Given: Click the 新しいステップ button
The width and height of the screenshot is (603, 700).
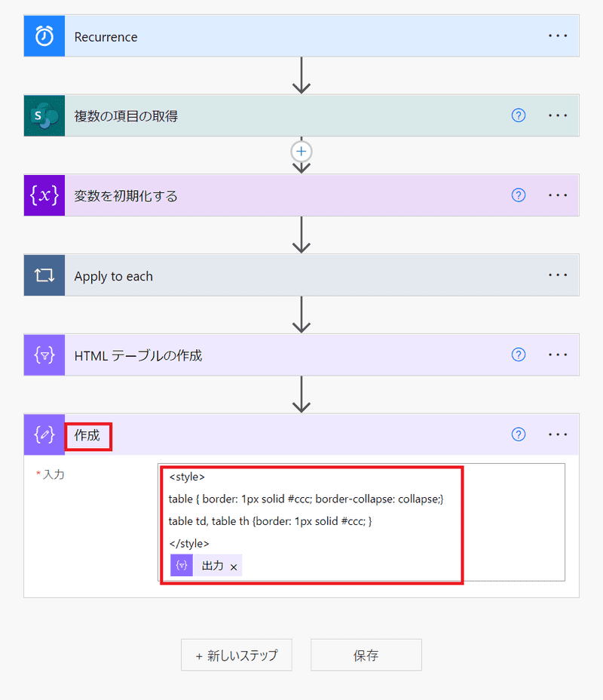Looking at the screenshot, I should [236, 655].
